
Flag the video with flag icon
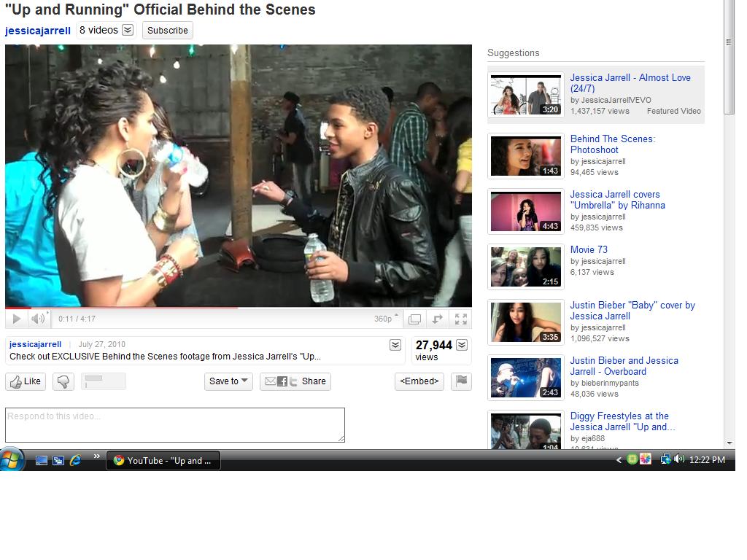[x=461, y=381]
